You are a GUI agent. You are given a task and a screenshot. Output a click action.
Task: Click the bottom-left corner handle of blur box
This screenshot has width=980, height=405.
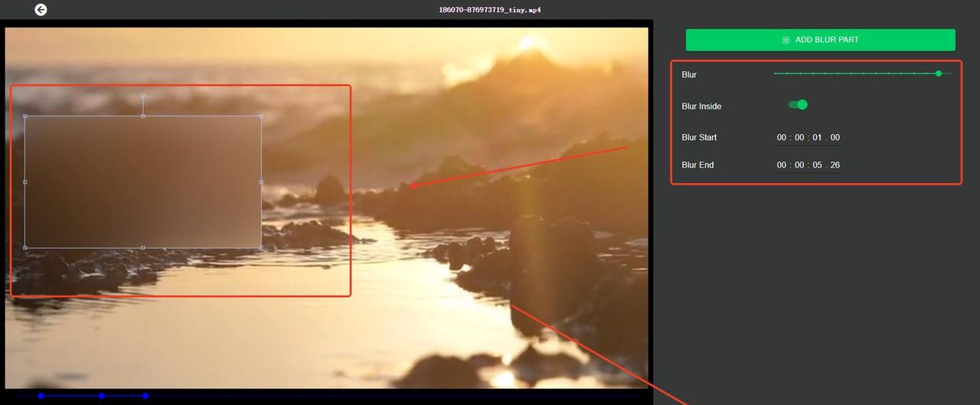pyautogui.click(x=25, y=247)
